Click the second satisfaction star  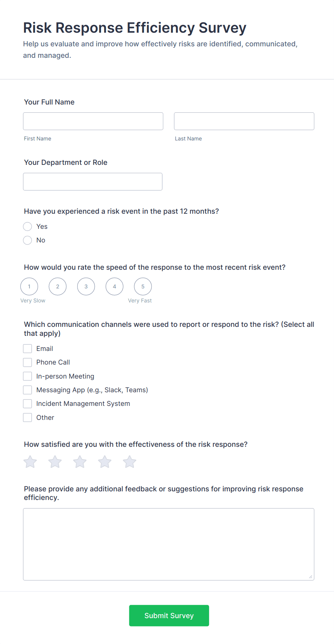(55, 462)
